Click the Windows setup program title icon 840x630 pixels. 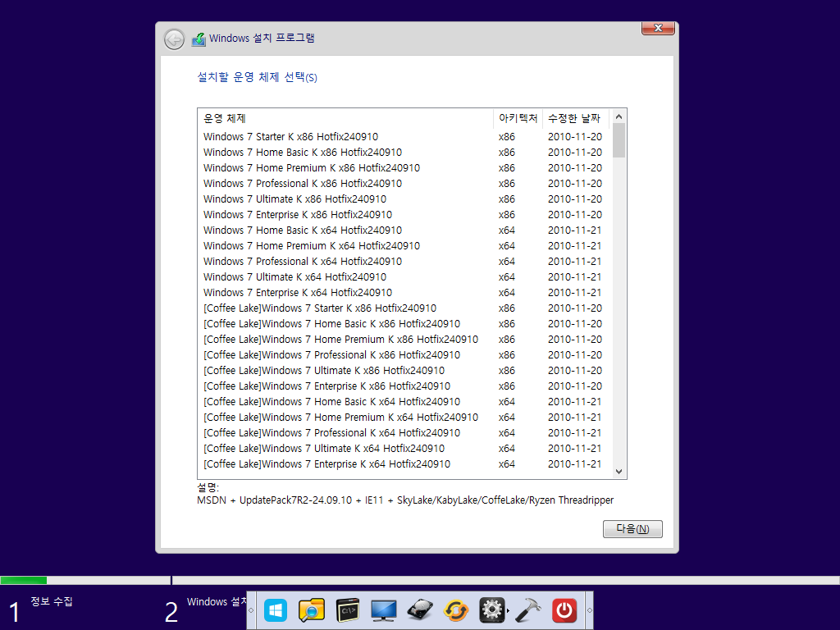199,39
